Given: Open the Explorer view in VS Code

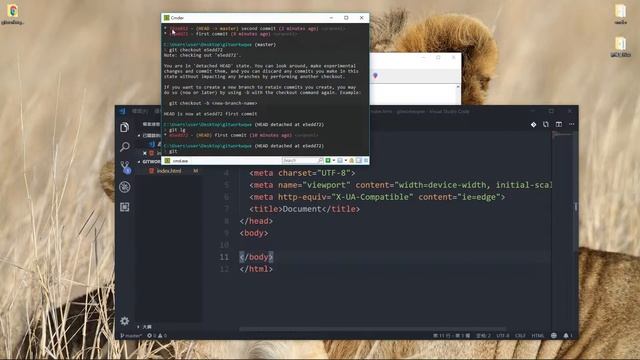Looking at the screenshot, I should [x=125, y=127].
